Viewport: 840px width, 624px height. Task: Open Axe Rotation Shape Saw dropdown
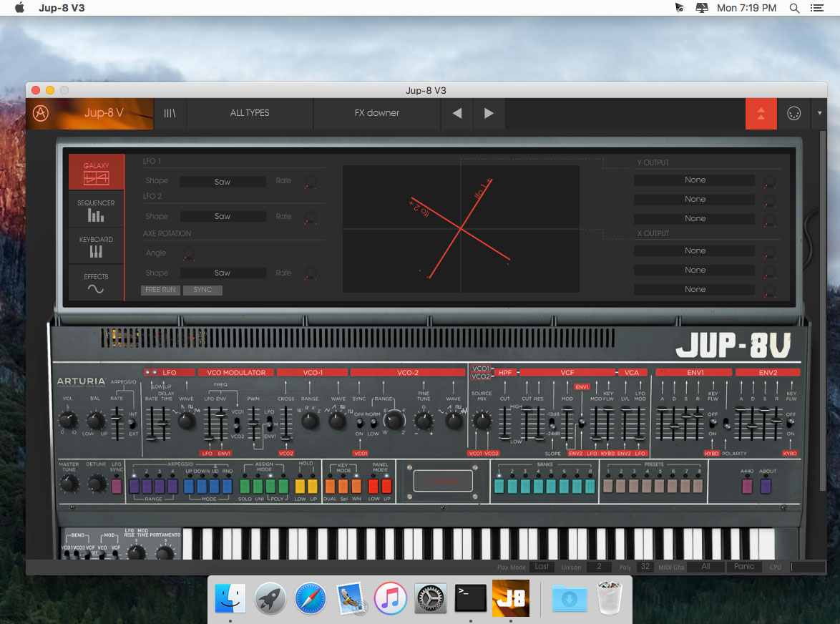point(223,273)
